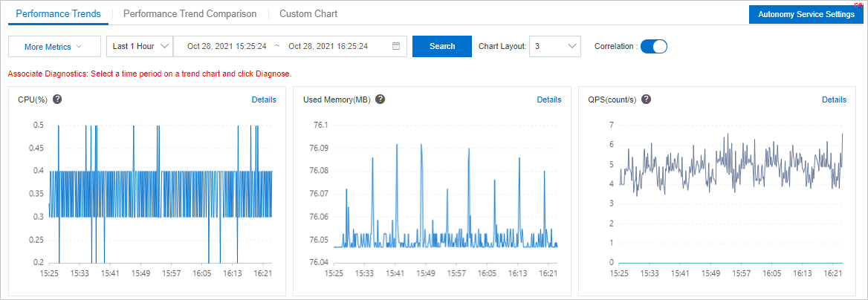
Task: Select the Performance Trends tab
Action: [x=58, y=14]
